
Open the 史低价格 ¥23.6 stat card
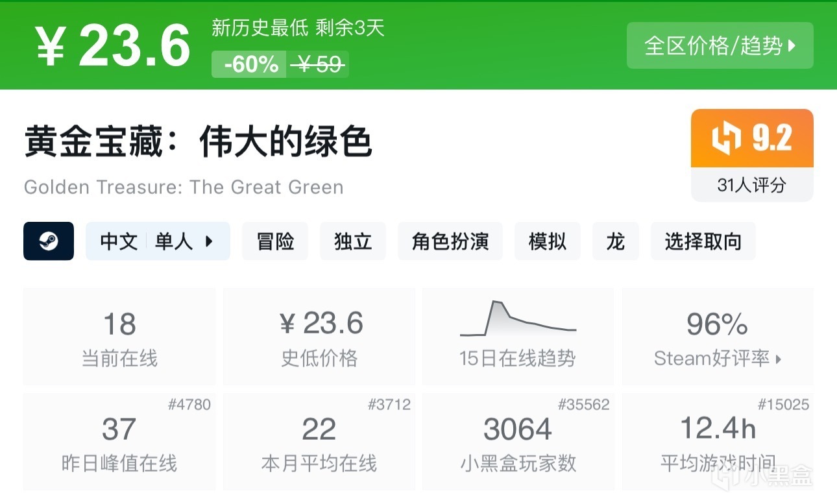point(319,337)
